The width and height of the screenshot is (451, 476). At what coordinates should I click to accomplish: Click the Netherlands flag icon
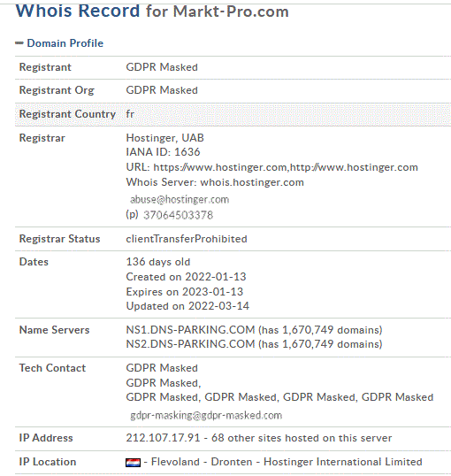(133, 463)
